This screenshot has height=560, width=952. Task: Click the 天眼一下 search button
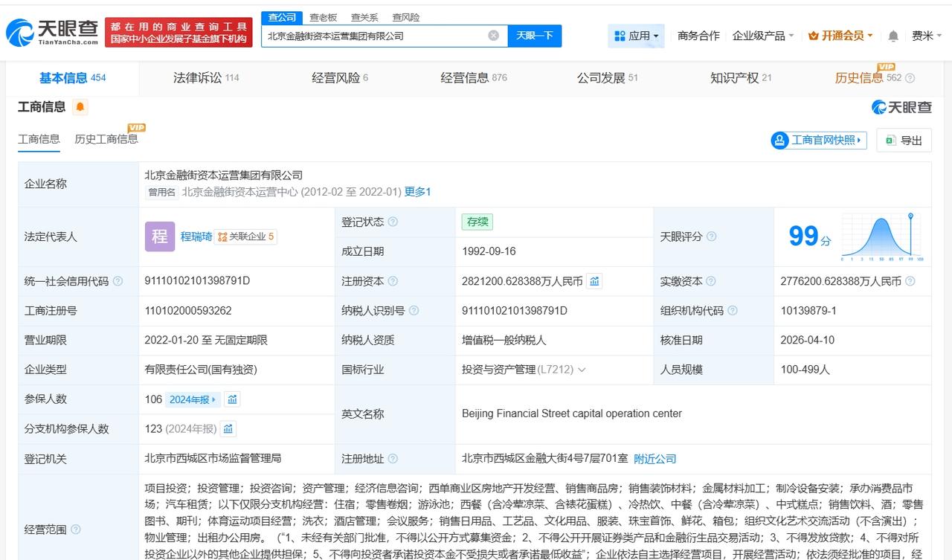[536, 35]
